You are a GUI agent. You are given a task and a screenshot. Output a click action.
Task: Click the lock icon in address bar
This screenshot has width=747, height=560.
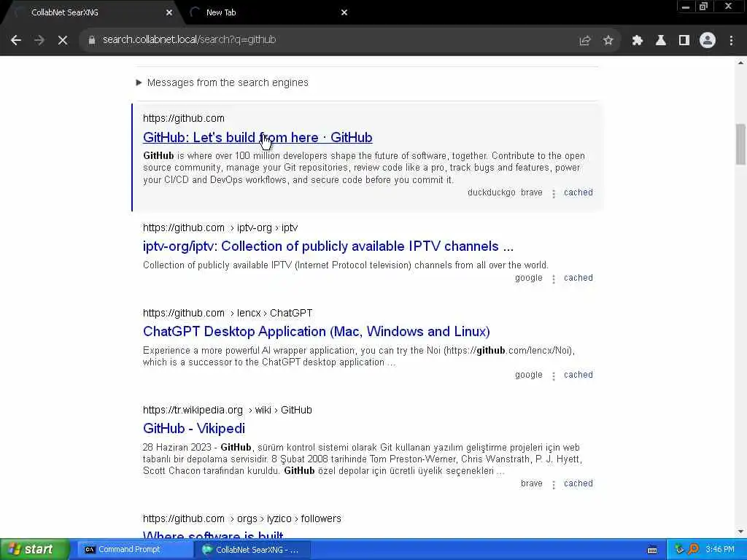click(92, 40)
